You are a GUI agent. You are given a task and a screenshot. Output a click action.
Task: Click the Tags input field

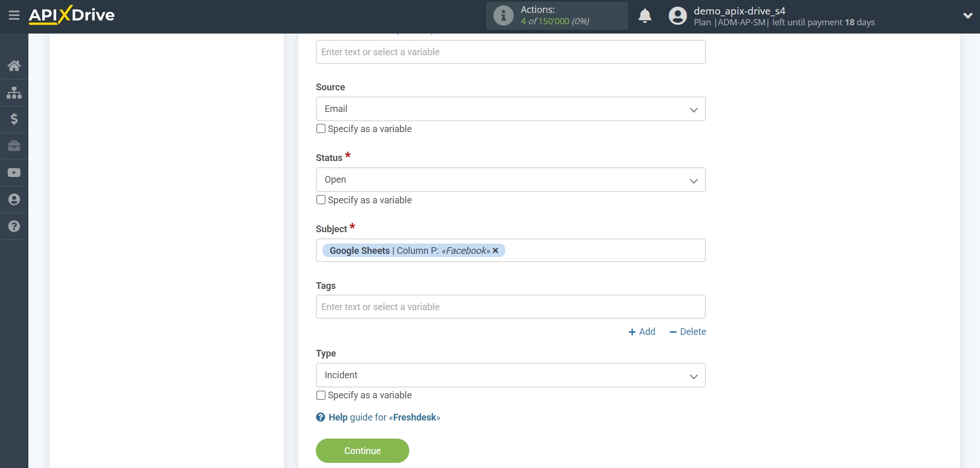tap(510, 307)
